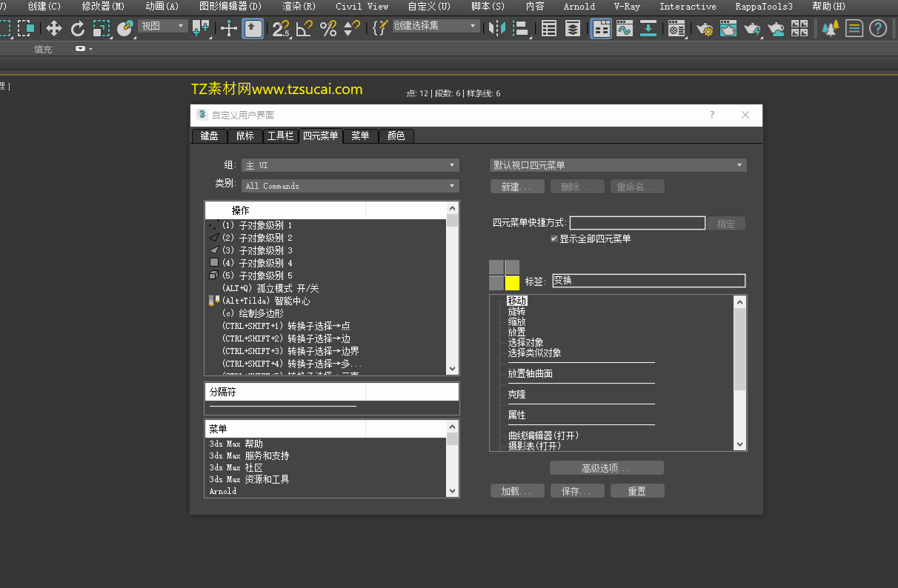Click the 保存... button

pyautogui.click(x=577, y=491)
